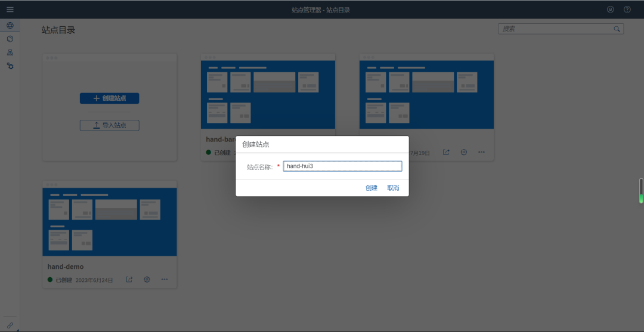The image size is (644, 332).
Task: Open settings gear for hand-demo site
Action: [147, 280]
